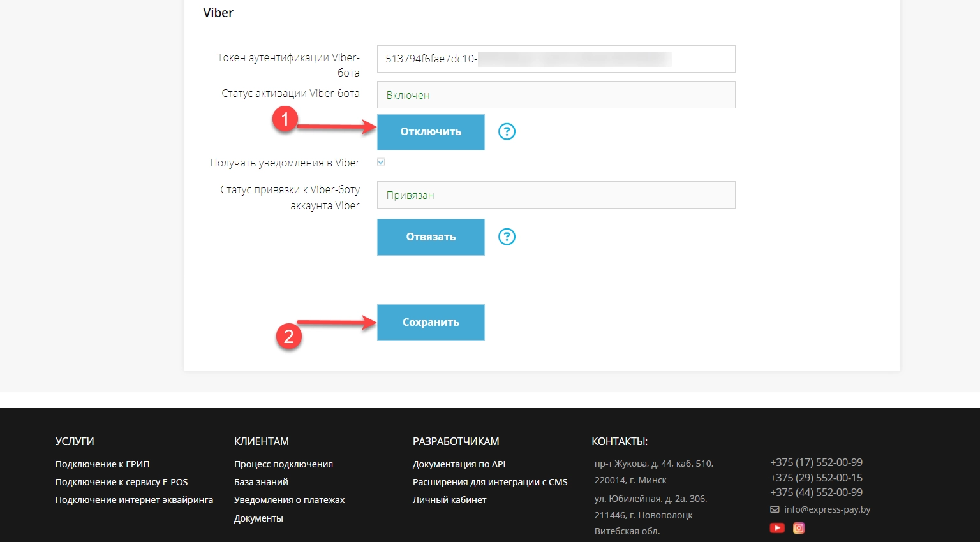Click address line 220014, г. Минск
Image resolution: width=980 pixels, height=542 pixels.
coord(630,480)
